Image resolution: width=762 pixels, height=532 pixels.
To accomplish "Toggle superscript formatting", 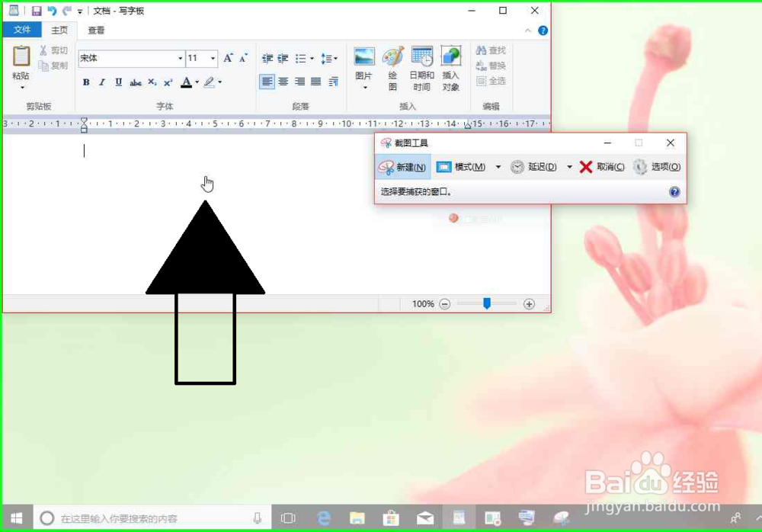I will (x=167, y=82).
